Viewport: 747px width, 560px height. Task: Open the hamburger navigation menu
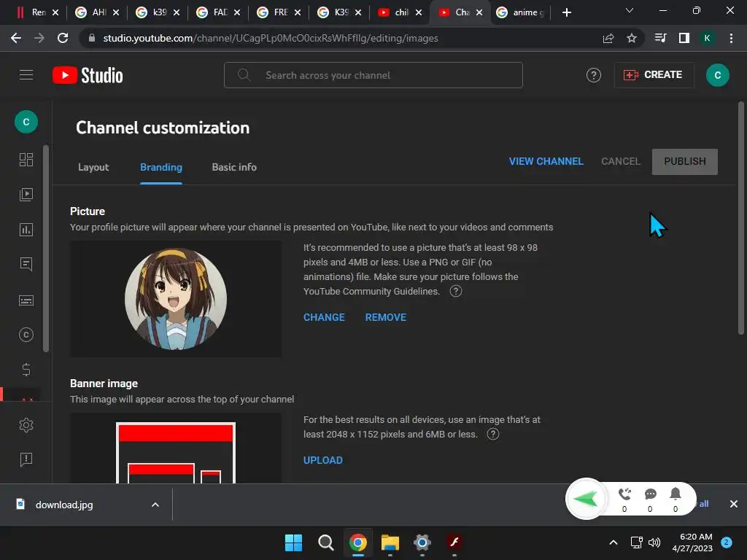coord(26,75)
